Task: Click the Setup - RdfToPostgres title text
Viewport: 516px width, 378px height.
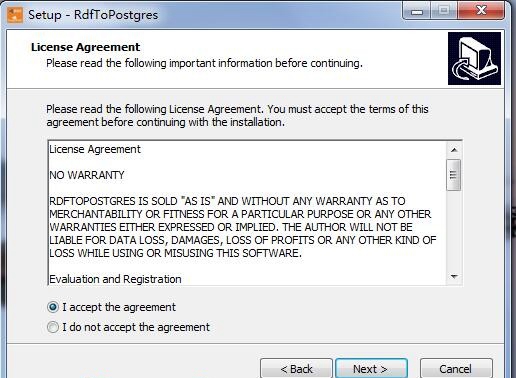Action: pos(93,15)
